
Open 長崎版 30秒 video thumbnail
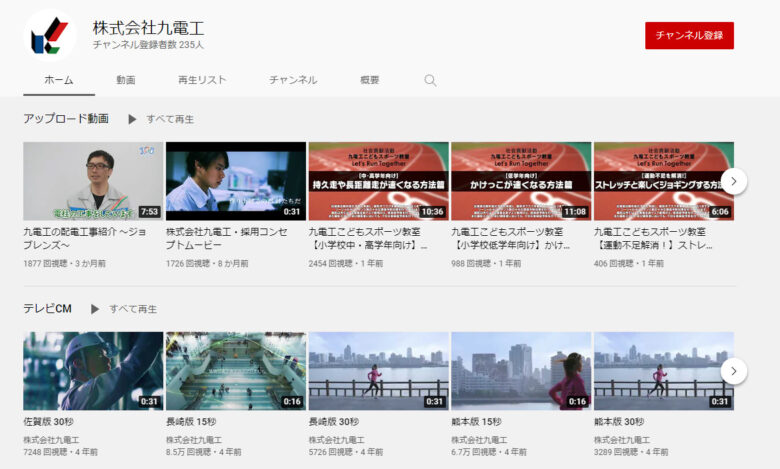(379, 371)
